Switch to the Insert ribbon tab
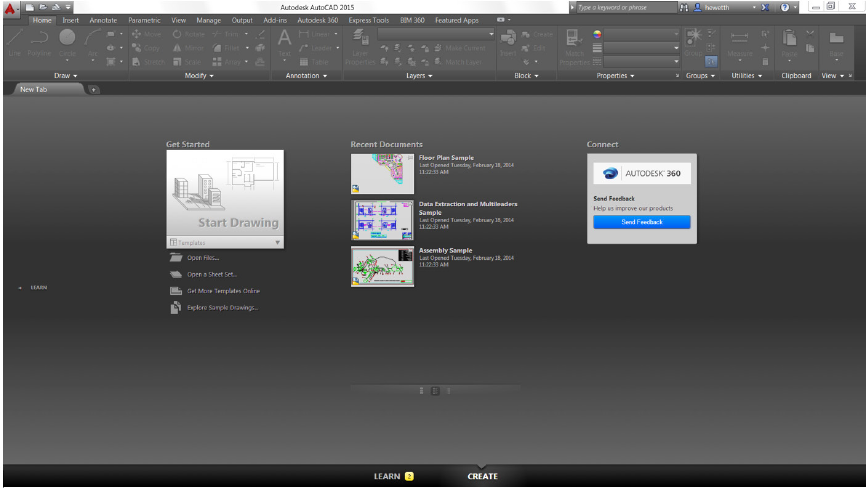Viewport: 866px width, 488px height. 70,20
